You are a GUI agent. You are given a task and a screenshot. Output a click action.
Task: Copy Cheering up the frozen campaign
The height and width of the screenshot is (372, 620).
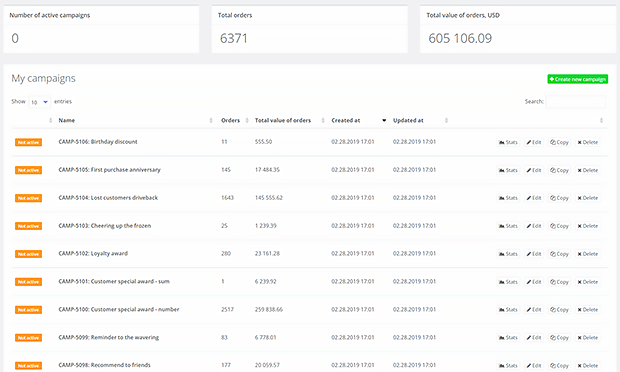point(559,226)
